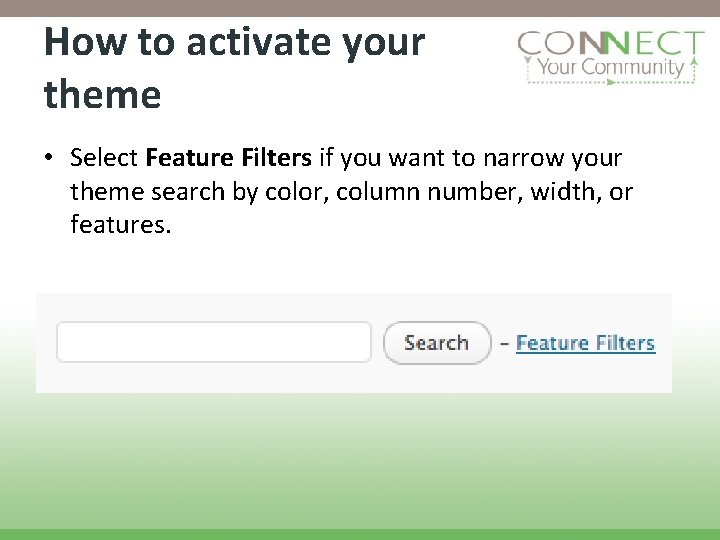Click the bullet point marker before Select
The width and height of the screenshot is (720, 540).
(x=49, y=158)
